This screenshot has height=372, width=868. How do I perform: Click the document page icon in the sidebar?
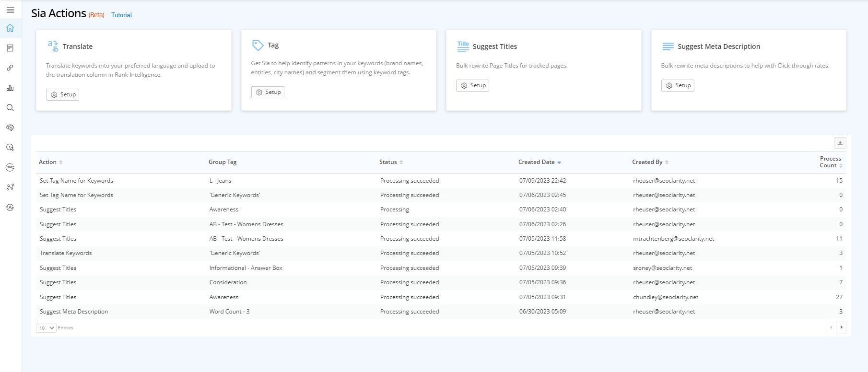[x=10, y=48]
